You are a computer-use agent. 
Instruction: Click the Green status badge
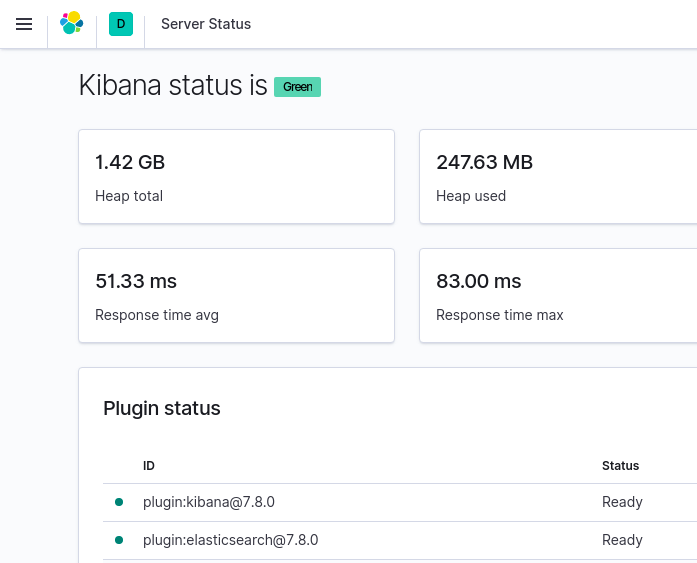pyautogui.click(x=297, y=87)
